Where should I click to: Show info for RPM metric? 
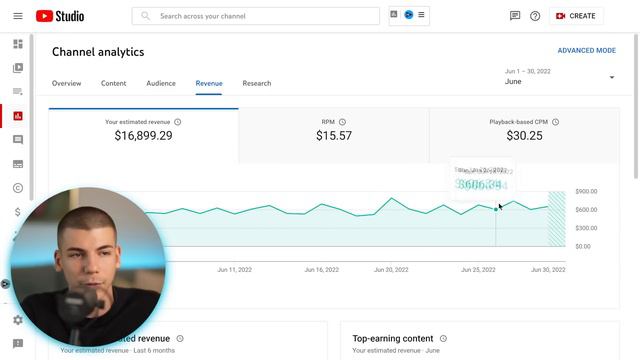click(342, 122)
